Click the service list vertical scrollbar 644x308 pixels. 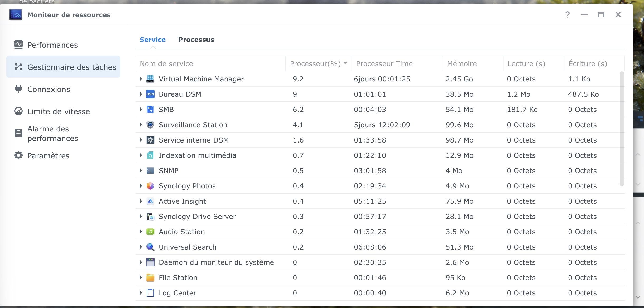click(622, 129)
